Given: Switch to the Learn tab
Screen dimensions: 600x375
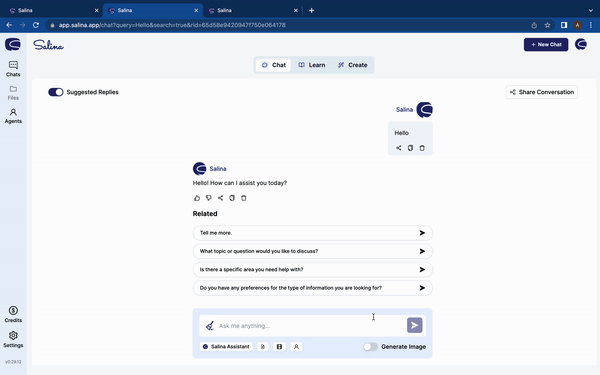Looking at the screenshot, I should 311,65.
